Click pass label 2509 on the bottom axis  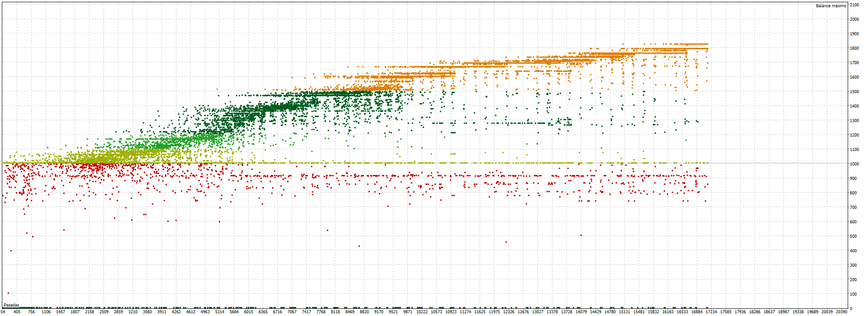click(x=104, y=312)
